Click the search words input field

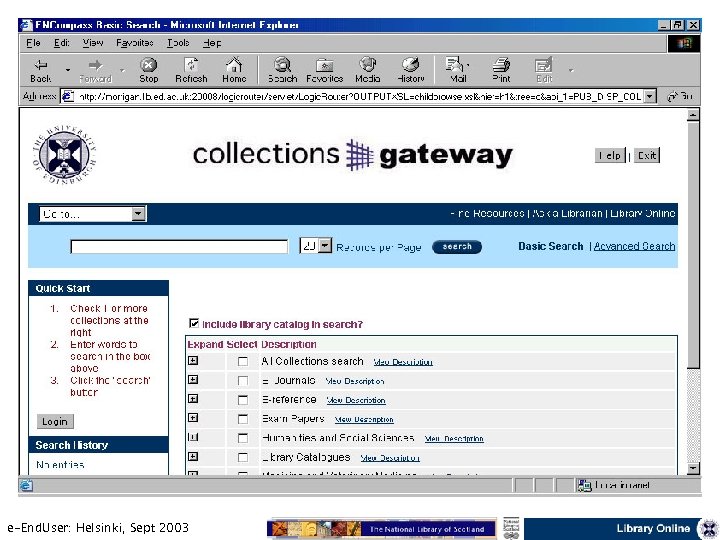point(179,247)
